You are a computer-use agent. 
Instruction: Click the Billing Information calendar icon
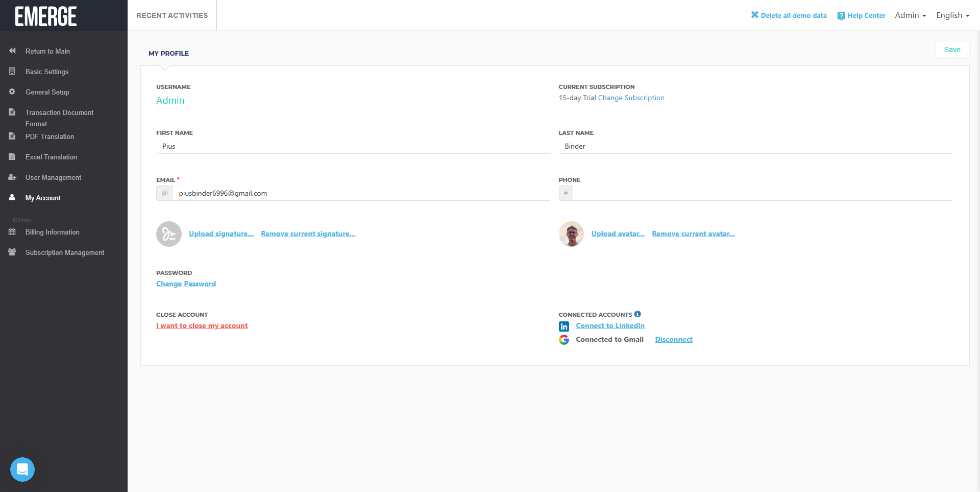(x=12, y=232)
